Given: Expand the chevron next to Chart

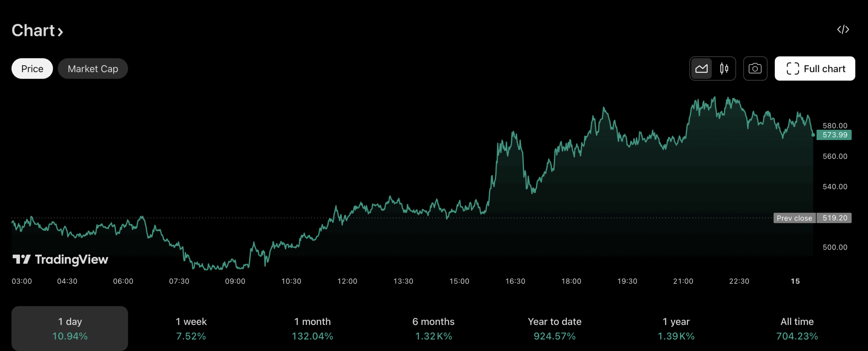Looking at the screenshot, I should pyautogui.click(x=60, y=32).
